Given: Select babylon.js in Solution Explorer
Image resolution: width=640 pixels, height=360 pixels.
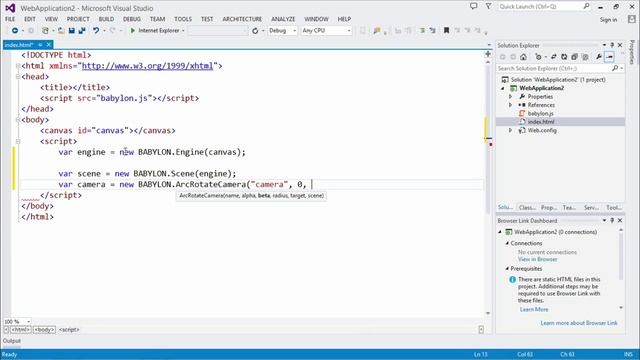Looking at the screenshot, I should tap(540, 113).
